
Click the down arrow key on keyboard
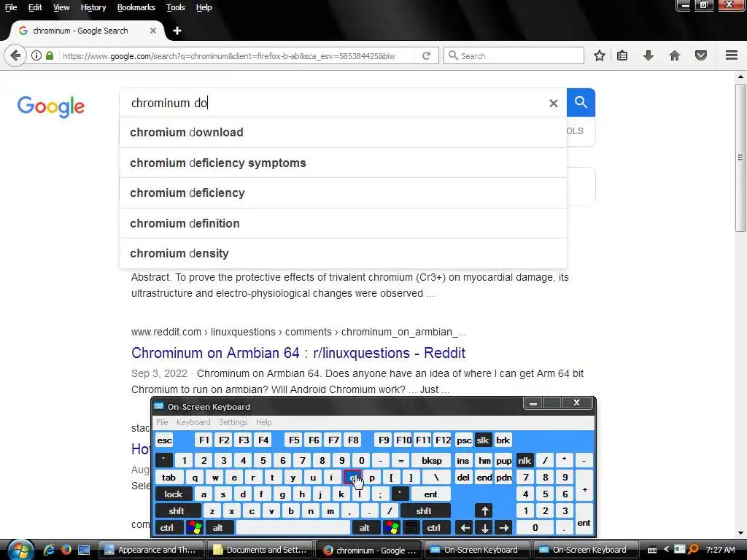(x=484, y=528)
